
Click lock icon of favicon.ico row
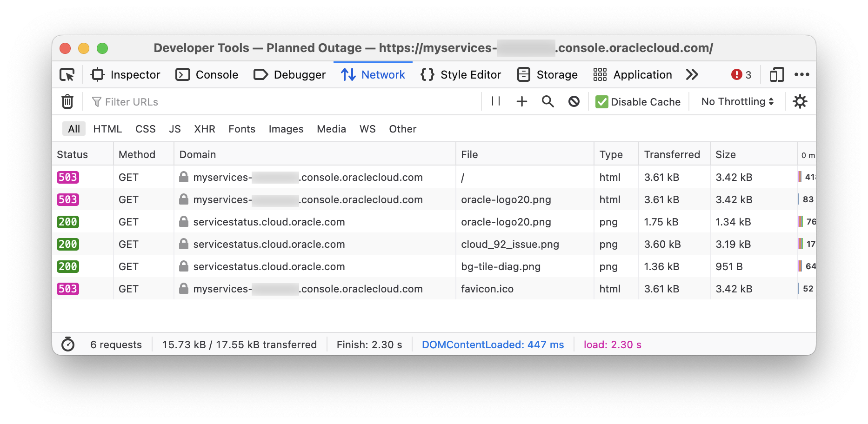pos(184,288)
